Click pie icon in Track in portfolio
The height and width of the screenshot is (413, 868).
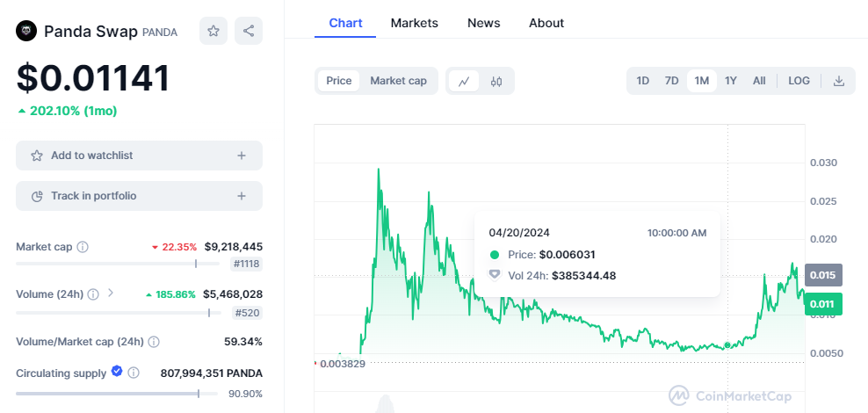coord(37,196)
